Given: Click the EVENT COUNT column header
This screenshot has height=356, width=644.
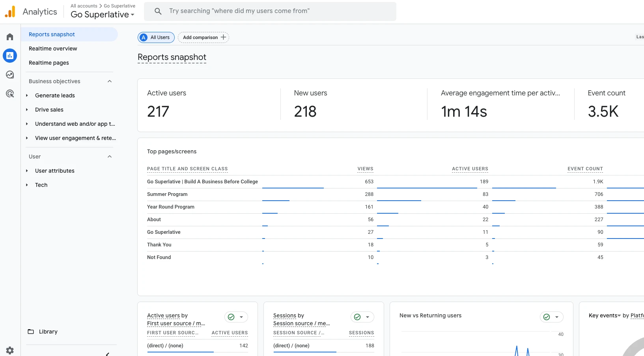Looking at the screenshot, I should coord(585,169).
